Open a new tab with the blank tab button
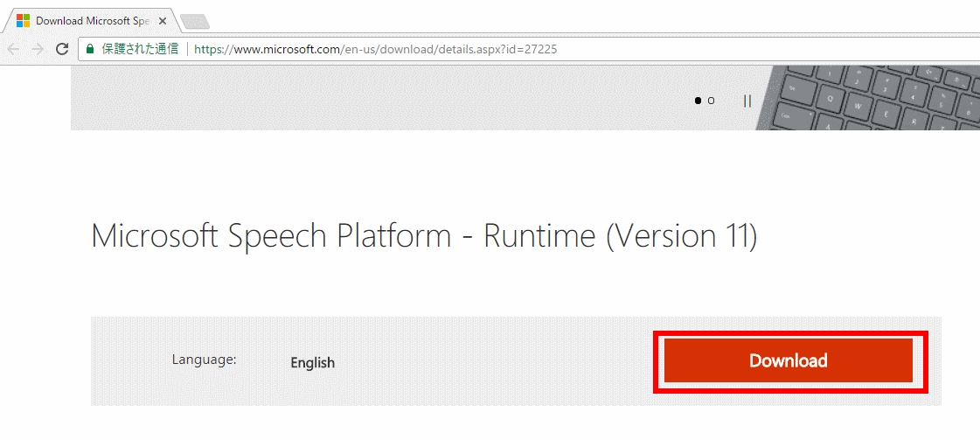The width and height of the screenshot is (980, 440). pos(194,22)
